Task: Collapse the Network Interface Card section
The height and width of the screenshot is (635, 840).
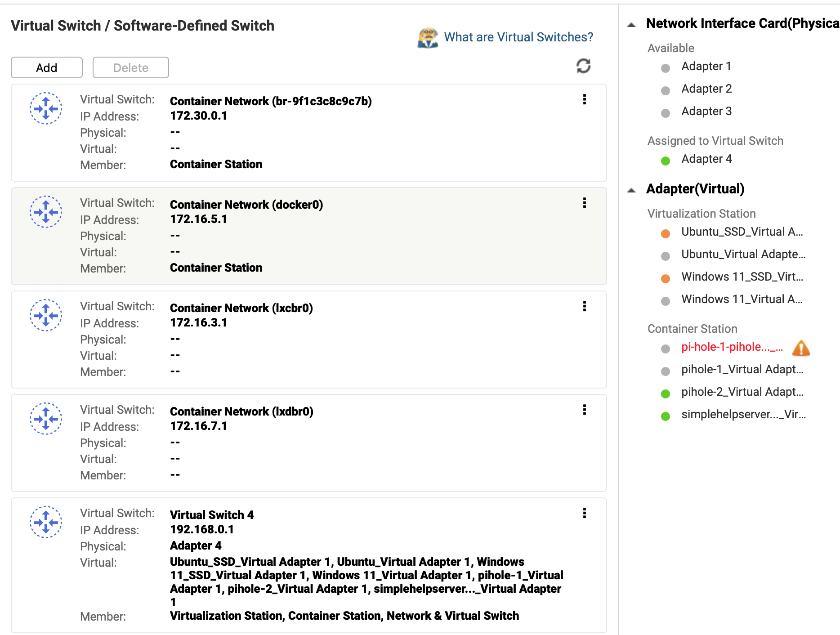Action: 632,25
